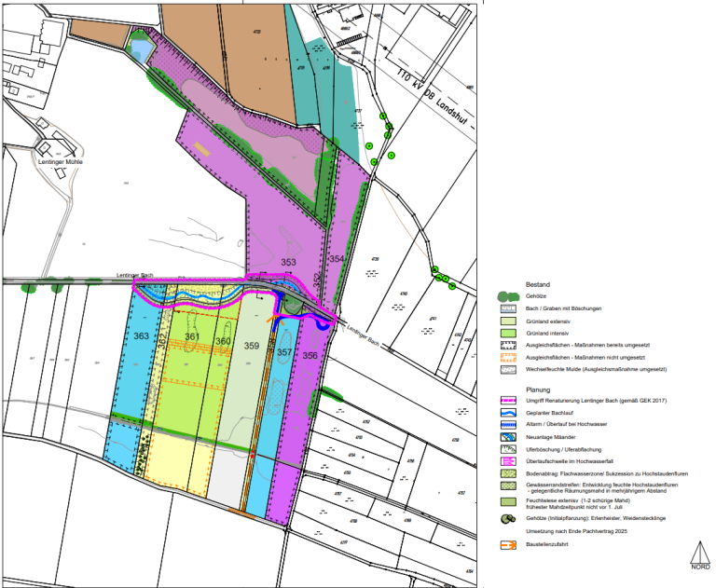Click parcel label 363 in blue area
716x588 pixels.
coord(141,335)
